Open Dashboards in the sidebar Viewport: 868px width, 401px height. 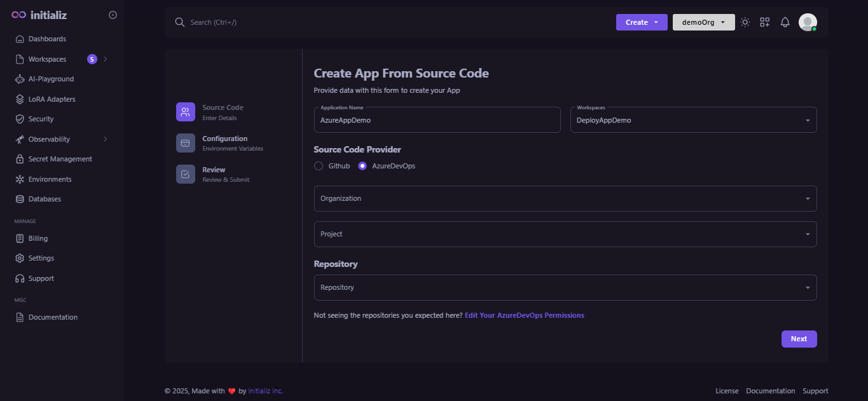click(47, 39)
